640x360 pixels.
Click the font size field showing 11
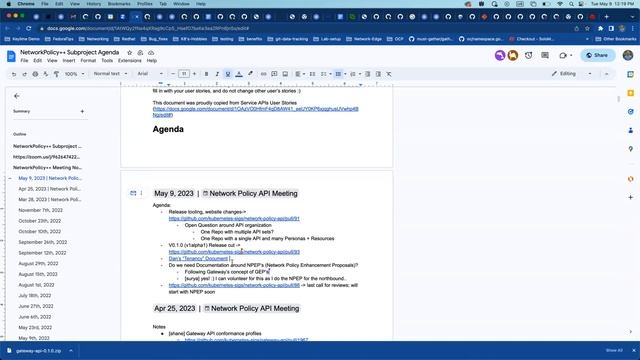(184, 74)
